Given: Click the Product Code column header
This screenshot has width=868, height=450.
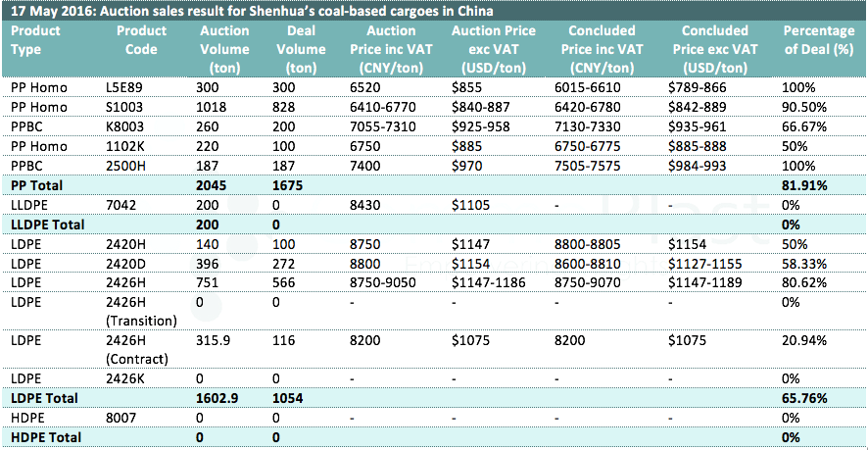Looking at the screenshot, I should pyautogui.click(x=142, y=38).
